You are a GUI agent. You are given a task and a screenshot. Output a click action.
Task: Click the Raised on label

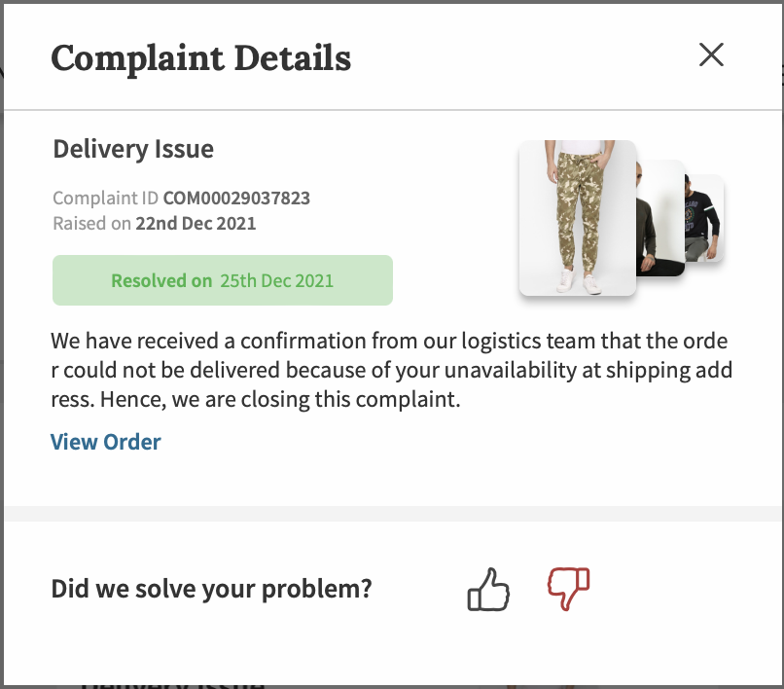click(x=91, y=223)
